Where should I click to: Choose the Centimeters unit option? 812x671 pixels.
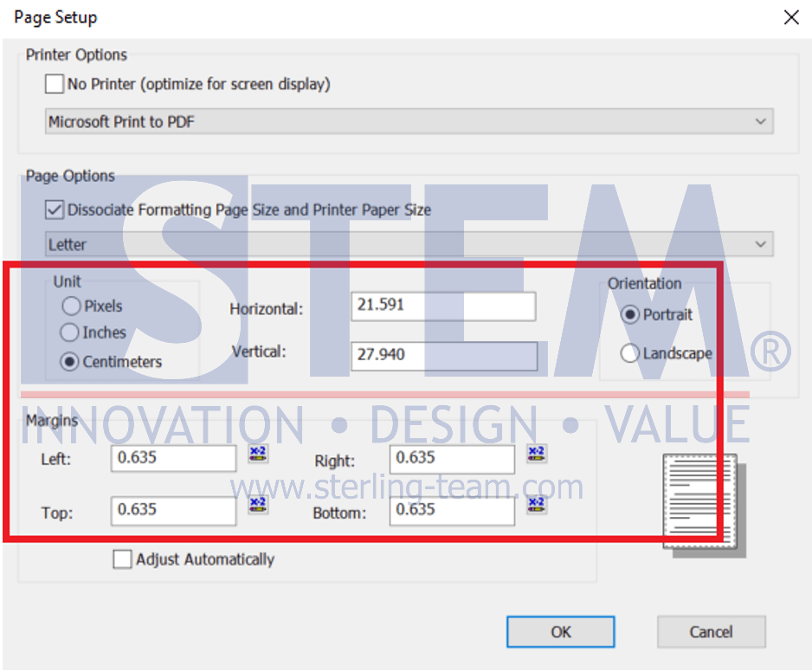(x=71, y=362)
